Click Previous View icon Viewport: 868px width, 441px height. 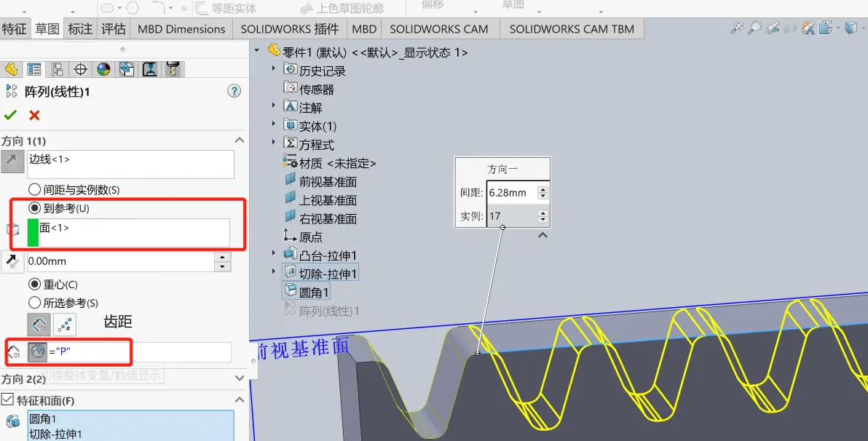tap(773, 28)
